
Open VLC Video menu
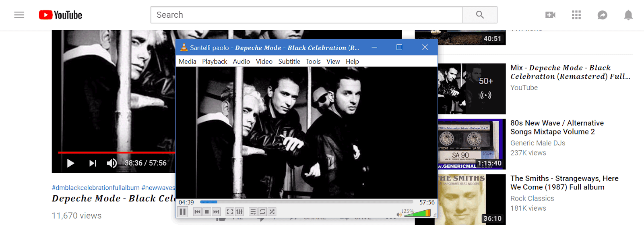tap(264, 61)
